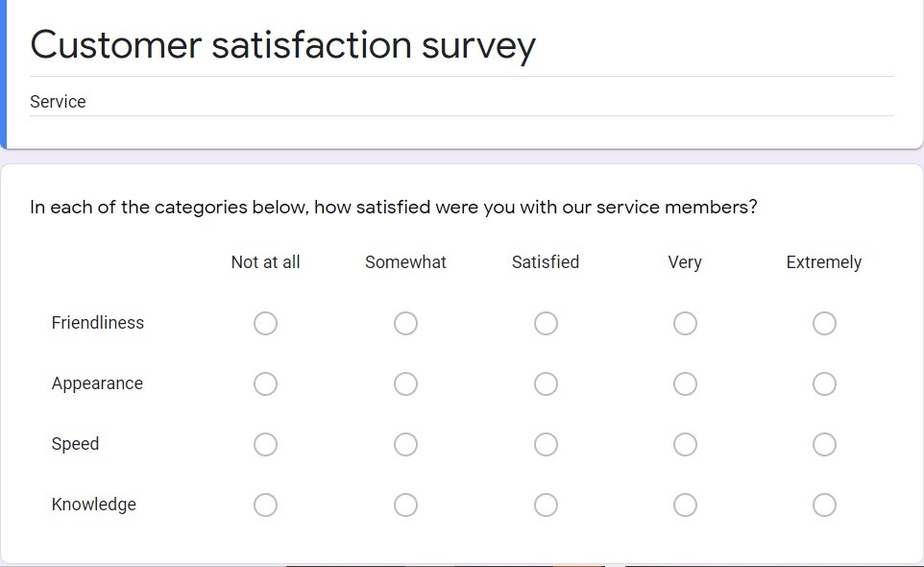Choose Satisfied for Speed row

546,445
